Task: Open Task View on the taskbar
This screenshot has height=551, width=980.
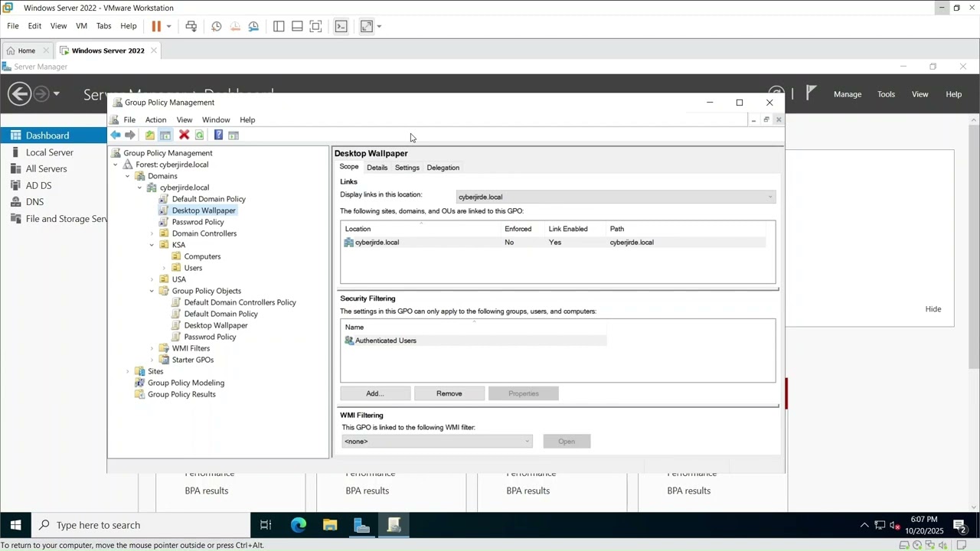Action: click(266, 525)
